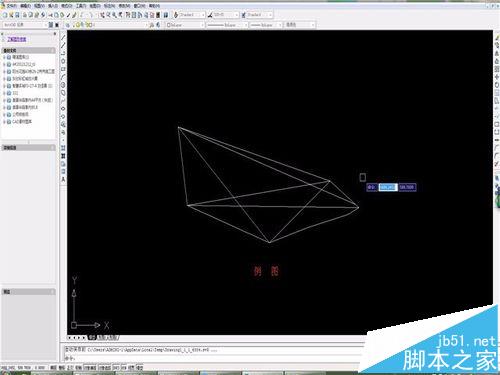Screen dimensions: 500x375
Task: Click the command line input area
Action: coord(213,358)
